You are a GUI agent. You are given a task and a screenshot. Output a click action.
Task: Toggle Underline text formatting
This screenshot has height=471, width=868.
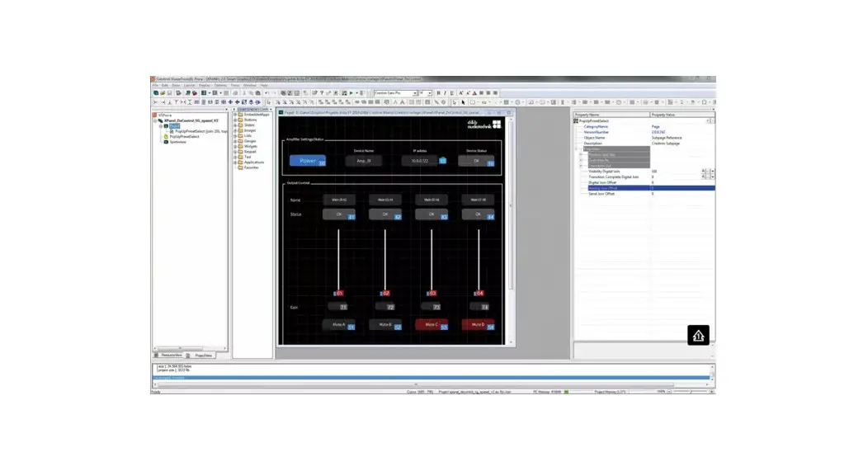click(451, 93)
